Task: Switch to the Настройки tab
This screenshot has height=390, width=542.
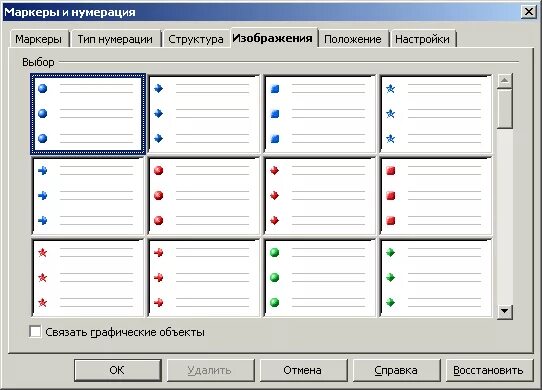Action: tap(422, 39)
